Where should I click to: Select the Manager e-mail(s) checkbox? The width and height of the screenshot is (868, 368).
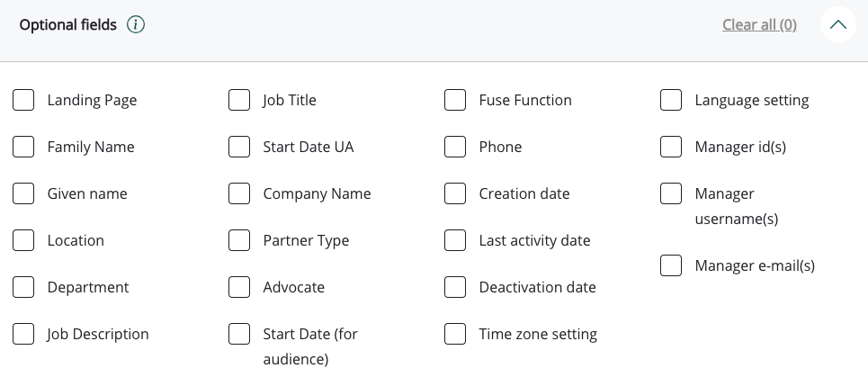tap(671, 265)
